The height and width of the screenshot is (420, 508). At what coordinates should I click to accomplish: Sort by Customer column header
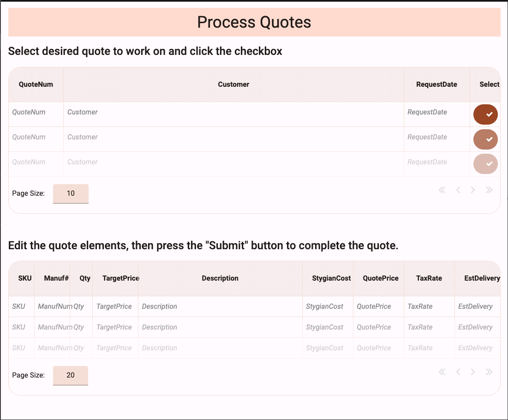coord(233,84)
